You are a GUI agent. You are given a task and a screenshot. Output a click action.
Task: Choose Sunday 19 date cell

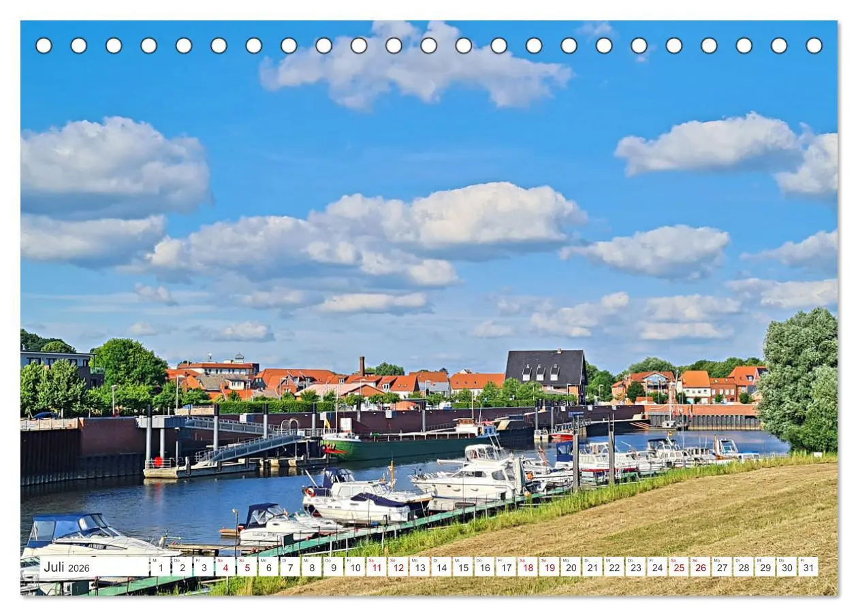pyautogui.click(x=549, y=567)
